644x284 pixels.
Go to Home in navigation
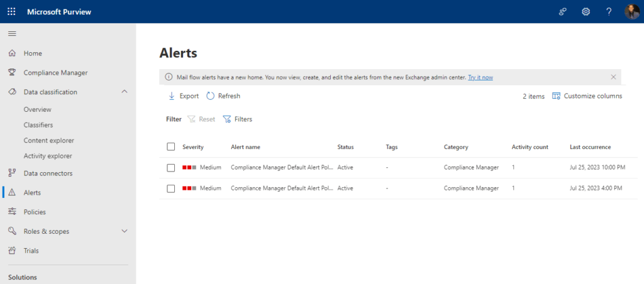tap(33, 53)
